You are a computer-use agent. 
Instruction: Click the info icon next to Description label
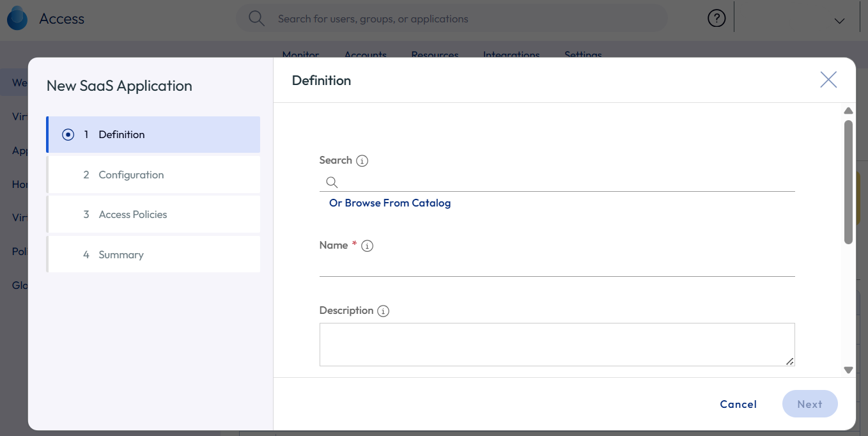[x=383, y=311]
